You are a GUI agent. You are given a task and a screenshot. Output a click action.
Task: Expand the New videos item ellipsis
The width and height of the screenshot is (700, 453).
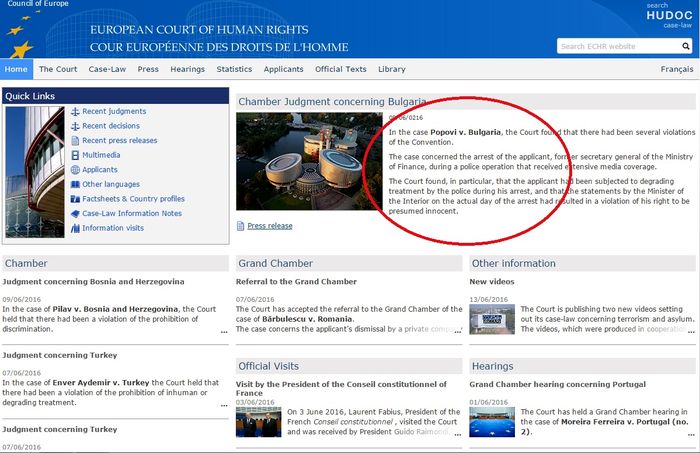click(x=691, y=332)
